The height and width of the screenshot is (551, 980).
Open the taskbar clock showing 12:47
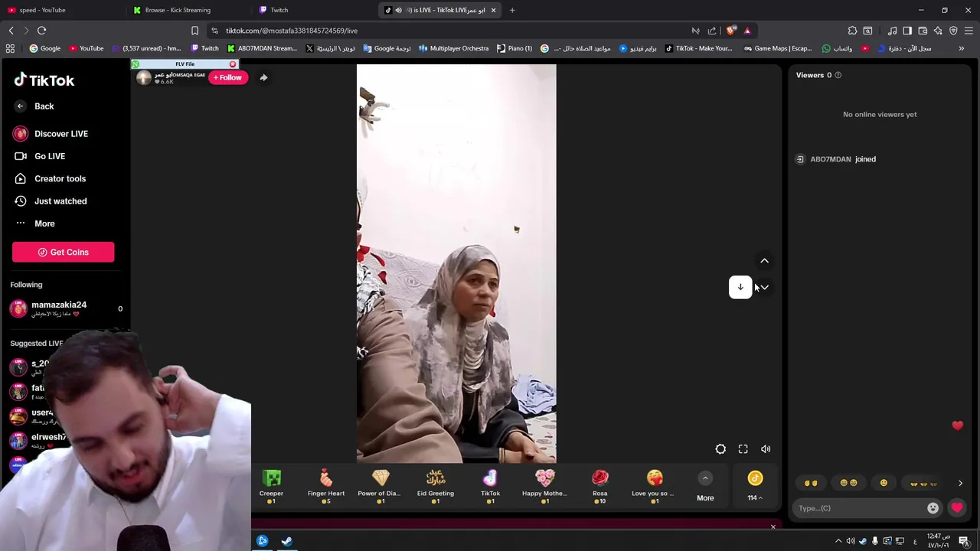point(938,541)
